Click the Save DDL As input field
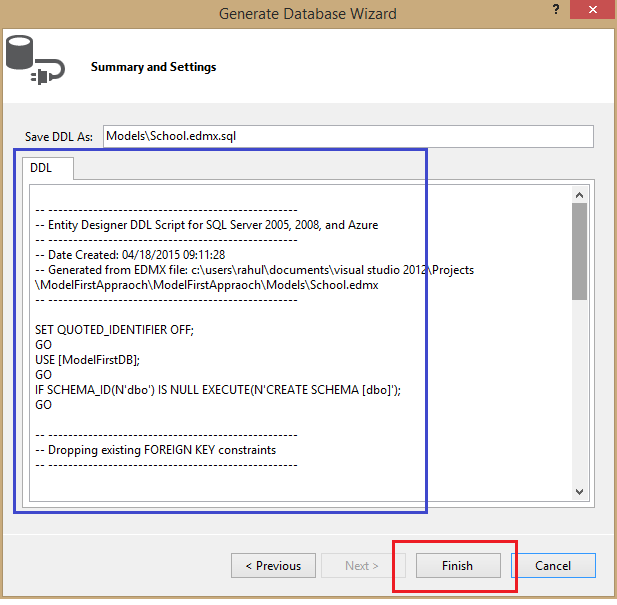 (348, 136)
